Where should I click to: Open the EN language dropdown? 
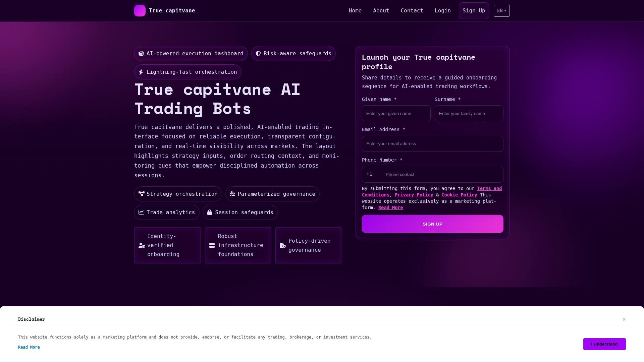pyautogui.click(x=502, y=11)
